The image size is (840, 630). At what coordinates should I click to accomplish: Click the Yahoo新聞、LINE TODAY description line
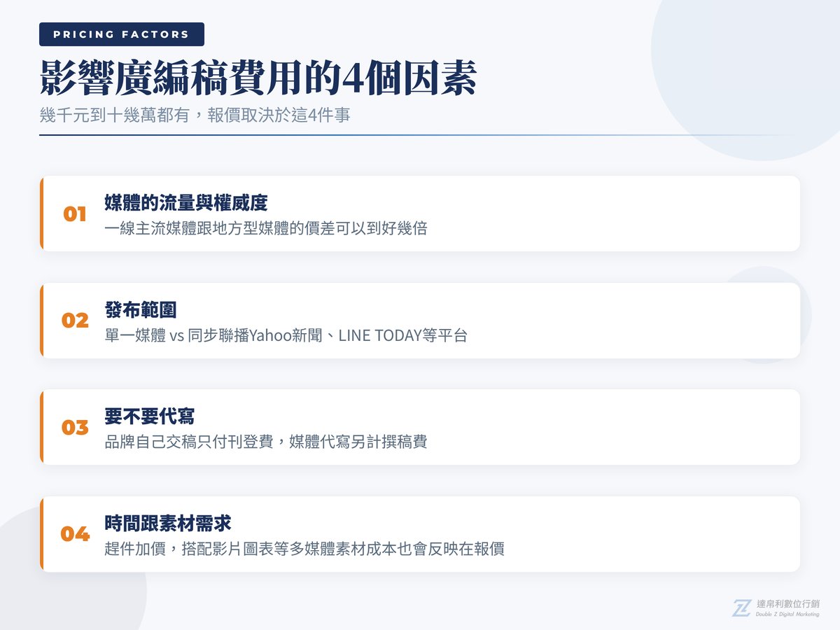[286, 335]
